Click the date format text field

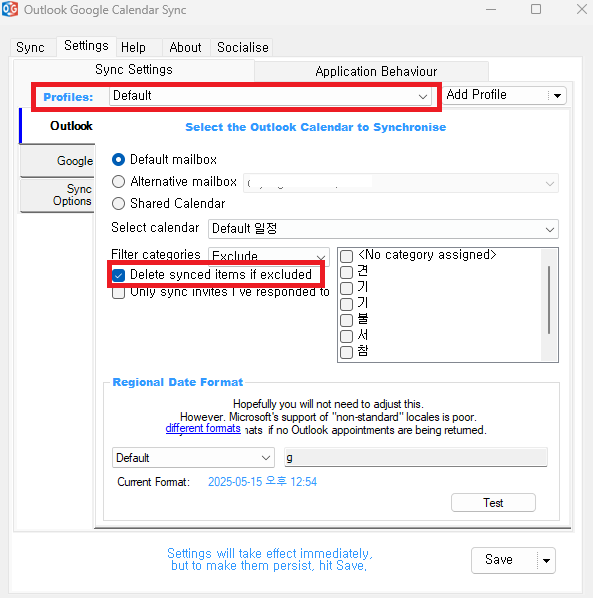pyautogui.click(x=416, y=457)
